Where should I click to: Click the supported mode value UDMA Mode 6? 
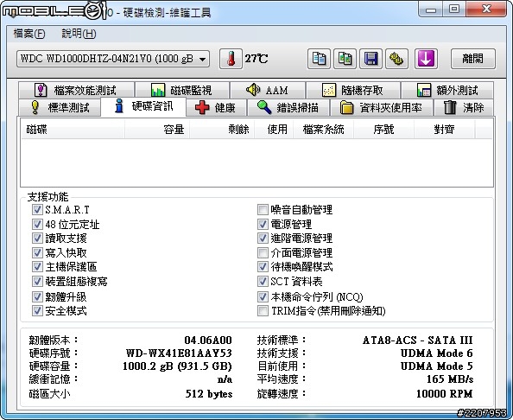[x=436, y=353]
